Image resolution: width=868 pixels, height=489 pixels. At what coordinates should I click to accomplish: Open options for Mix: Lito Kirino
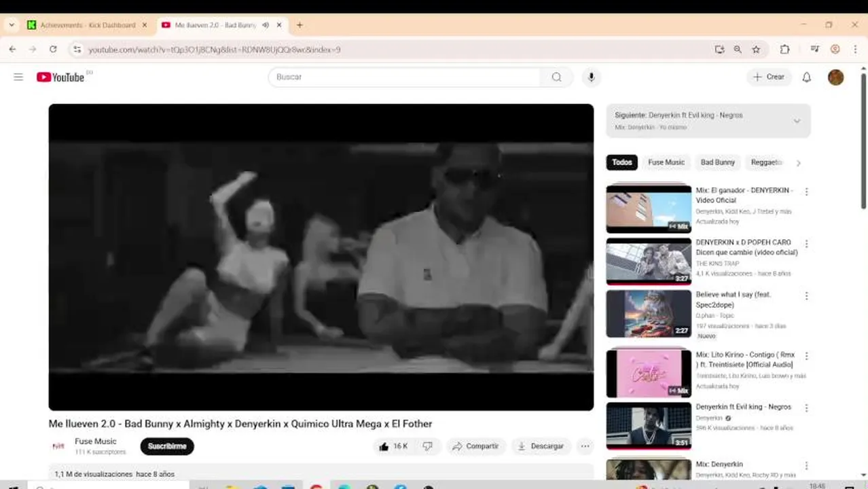tap(806, 355)
